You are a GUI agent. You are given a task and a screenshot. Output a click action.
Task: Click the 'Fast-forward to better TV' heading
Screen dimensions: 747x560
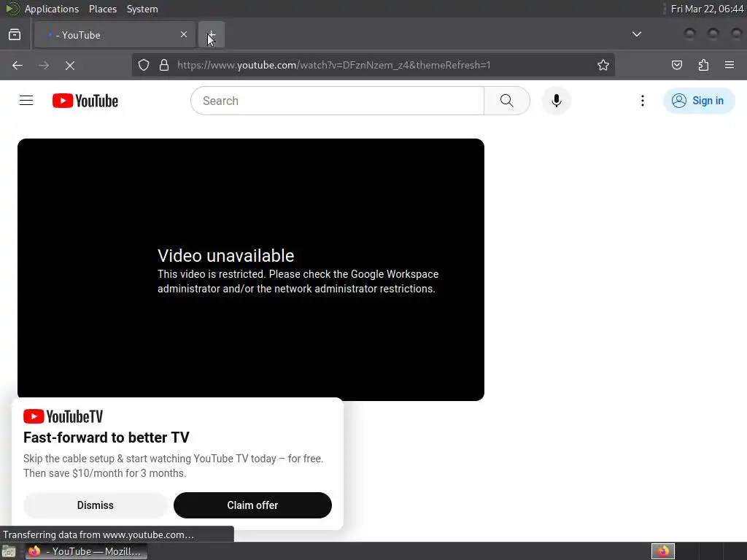(107, 437)
